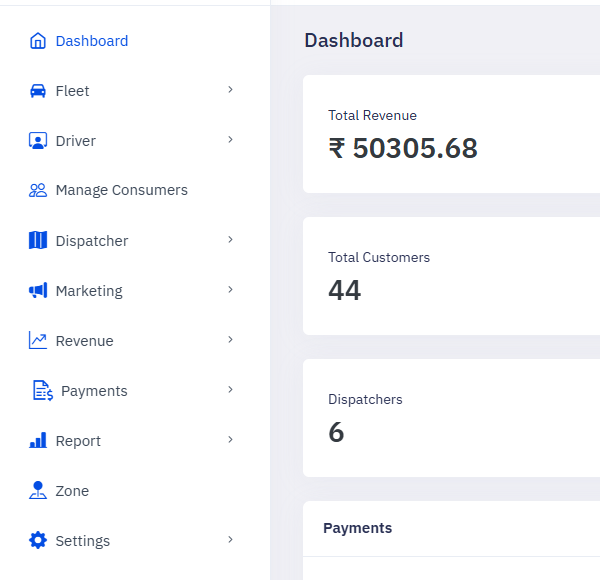Open the Dashboard menu item
This screenshot has width=600, height=580.
tap(92, 41)
